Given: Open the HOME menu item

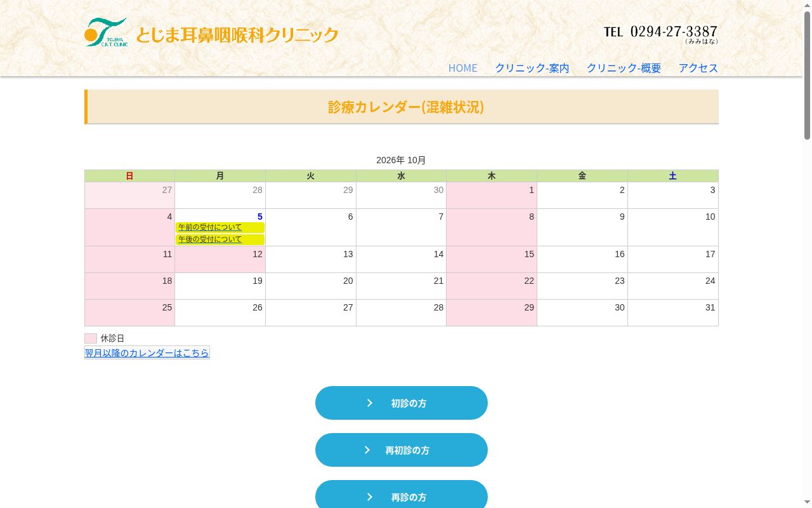Looking at the screenshot, I should pos(462,68).
